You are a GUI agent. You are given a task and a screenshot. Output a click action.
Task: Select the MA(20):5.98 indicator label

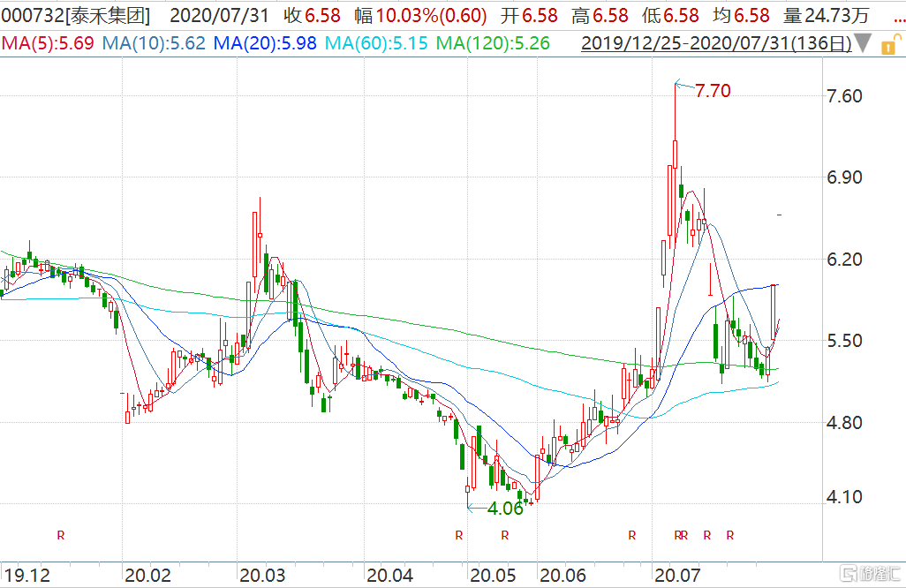(x=265, y=43)
